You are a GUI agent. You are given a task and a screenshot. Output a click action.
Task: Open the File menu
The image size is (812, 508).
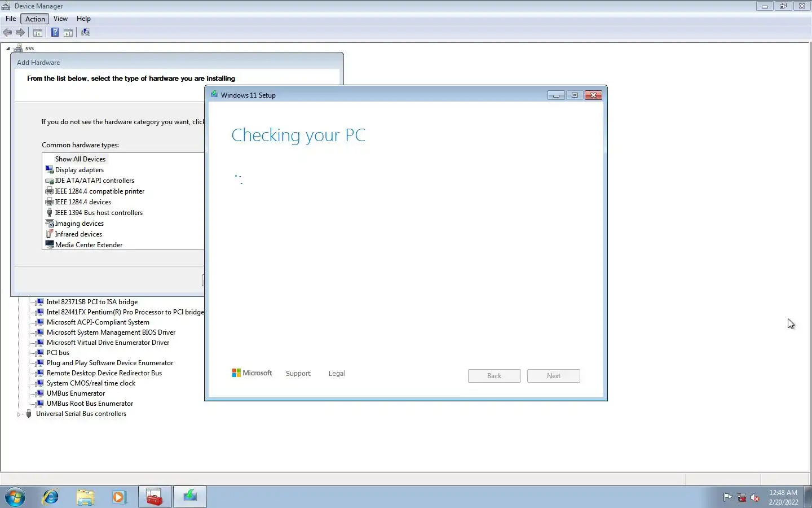click(x=11, y=19)
